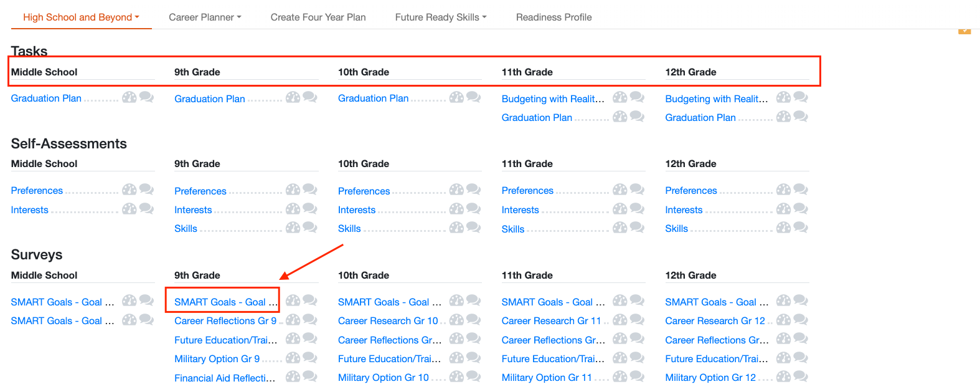Switch to the Readiness Profile tab
980x389 pixels.
[554, 17]
